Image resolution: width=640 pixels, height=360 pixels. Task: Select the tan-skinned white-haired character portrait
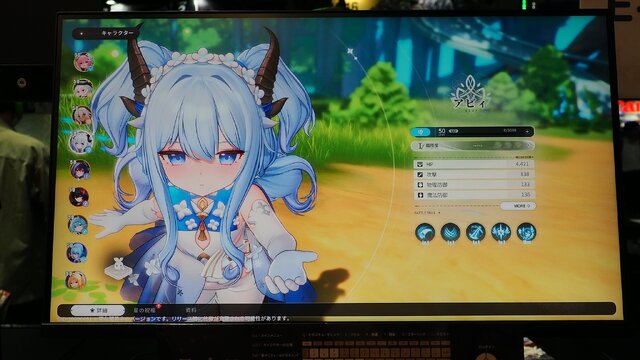(x=82, y=115)
